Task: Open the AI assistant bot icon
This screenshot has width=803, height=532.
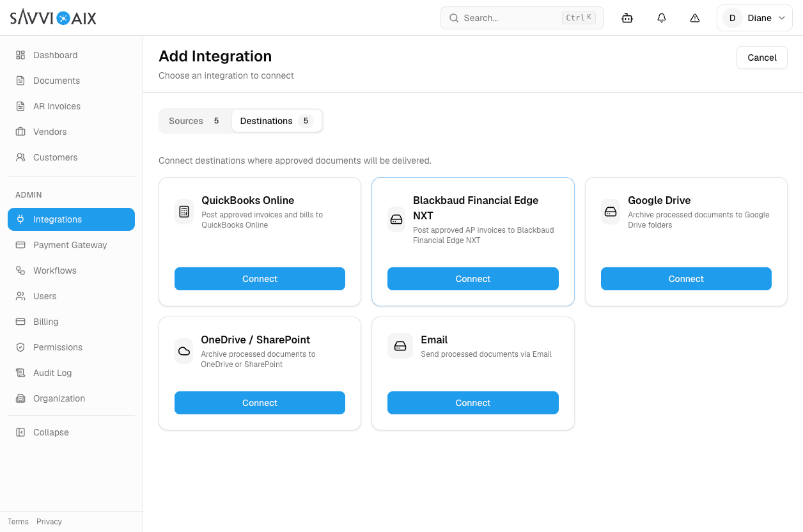Action: 627,18
